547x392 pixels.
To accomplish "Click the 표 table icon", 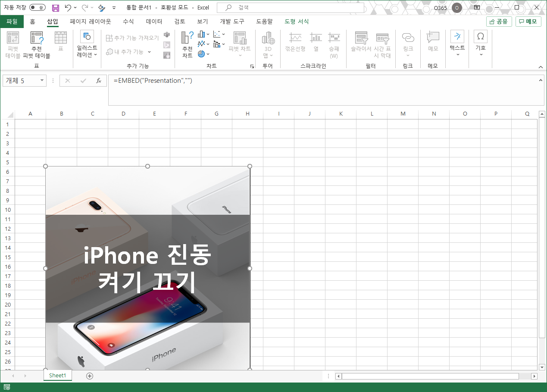I will tap(61, 41).
